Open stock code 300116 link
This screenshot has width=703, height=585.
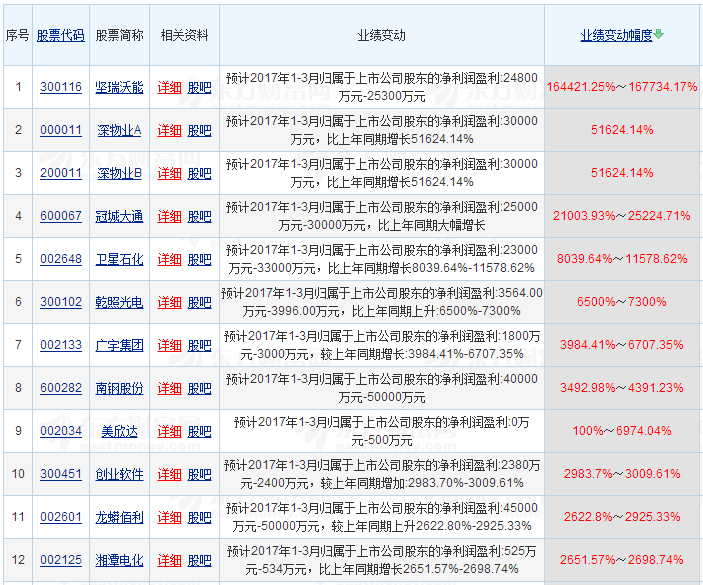(x=61, y=87)
